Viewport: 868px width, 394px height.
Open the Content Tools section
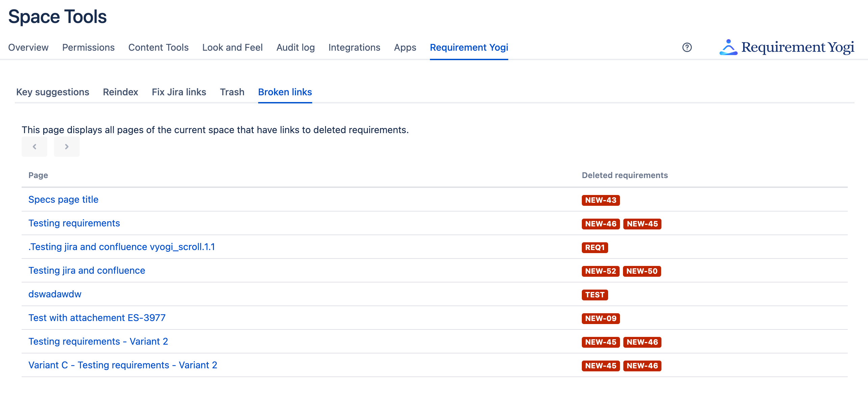tap(158, 47)
